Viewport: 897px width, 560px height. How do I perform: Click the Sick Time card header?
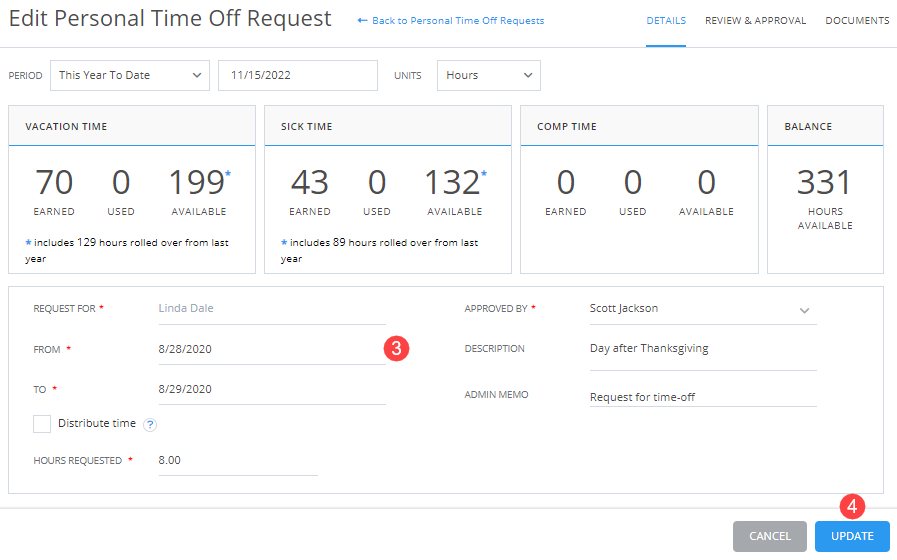click(388, 126)
